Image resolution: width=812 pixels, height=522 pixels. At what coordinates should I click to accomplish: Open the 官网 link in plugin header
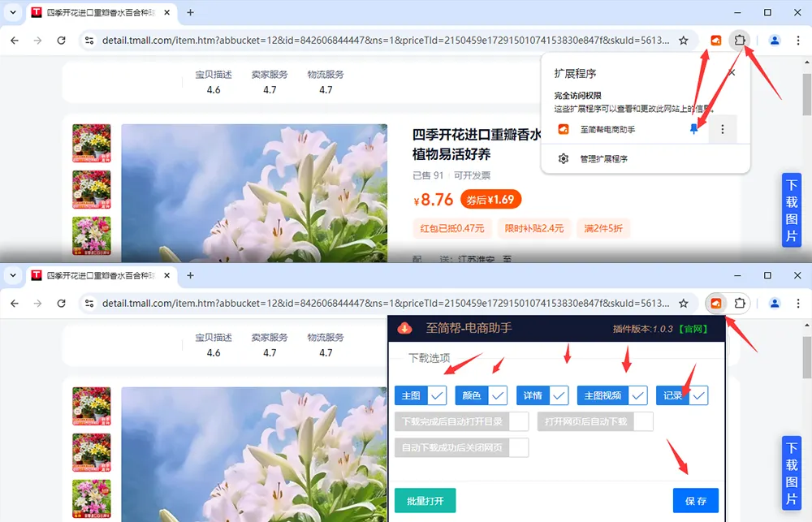coord(693,329)
